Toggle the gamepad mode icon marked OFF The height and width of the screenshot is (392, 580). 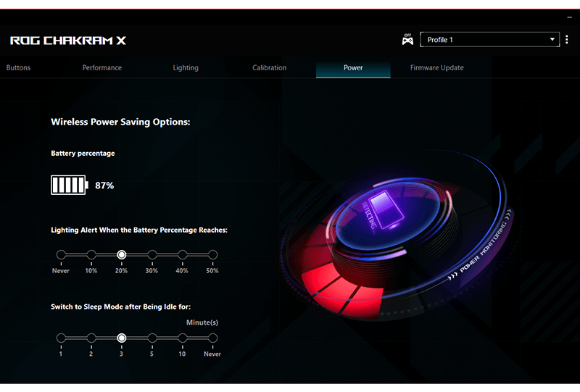[x=407, y=40]
